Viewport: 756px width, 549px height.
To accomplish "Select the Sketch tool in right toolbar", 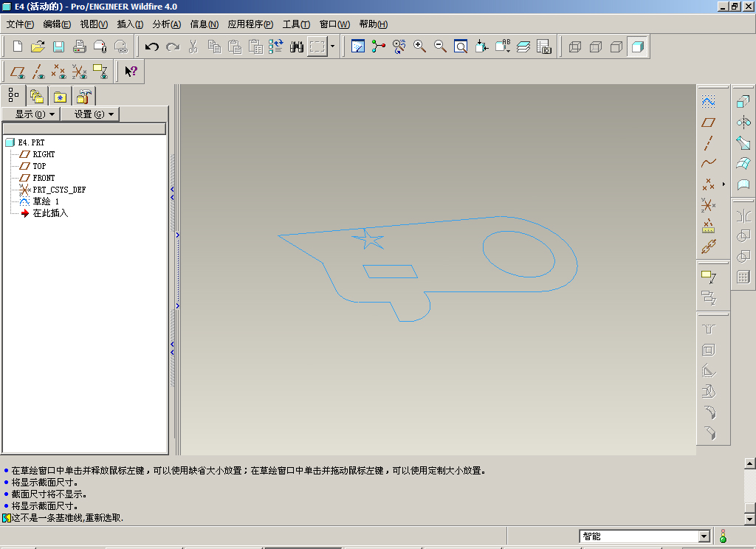I will [708, 102].
